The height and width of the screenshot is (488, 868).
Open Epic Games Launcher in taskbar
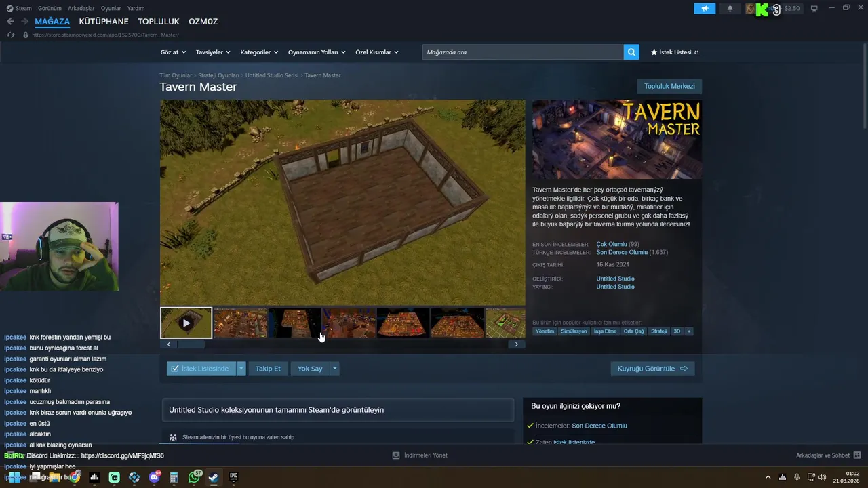233,477
